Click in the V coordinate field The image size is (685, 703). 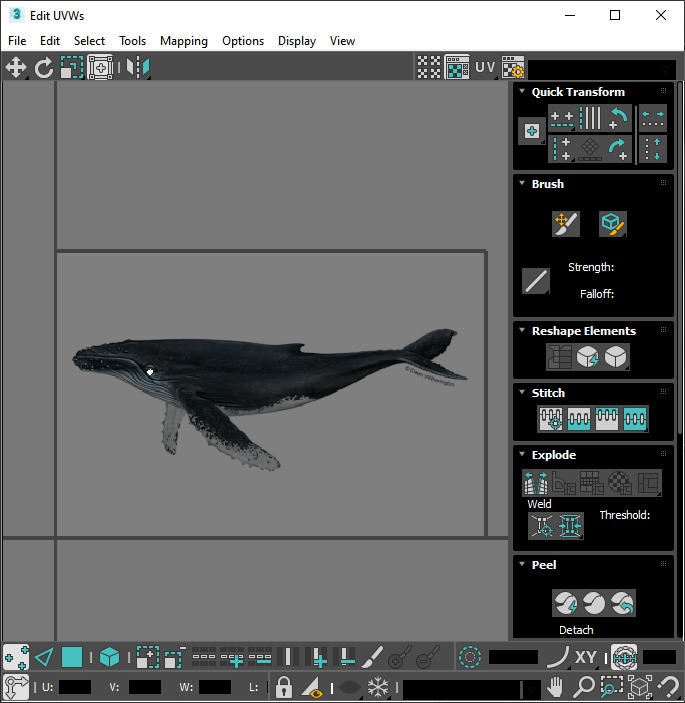(145, 686)
